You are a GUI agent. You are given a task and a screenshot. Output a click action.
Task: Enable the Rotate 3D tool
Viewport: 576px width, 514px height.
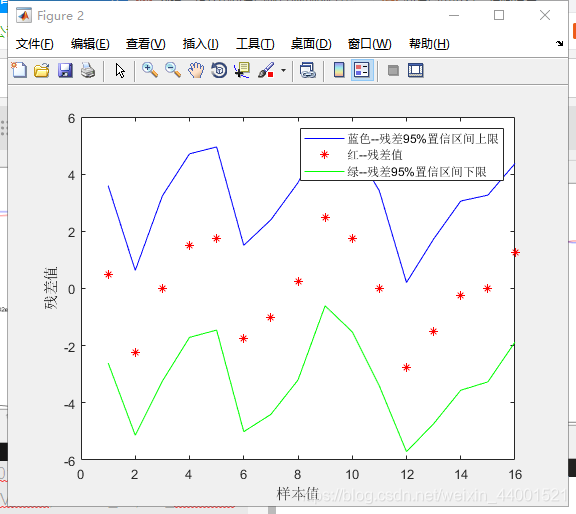click(219, 70)
